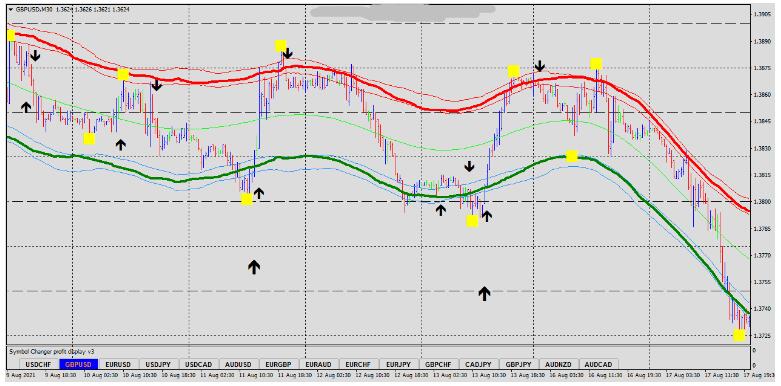Switch chart to AUDCAD symbol
Image resolution: width=781 pixels, height=386 pixels.
coord(599,364)
